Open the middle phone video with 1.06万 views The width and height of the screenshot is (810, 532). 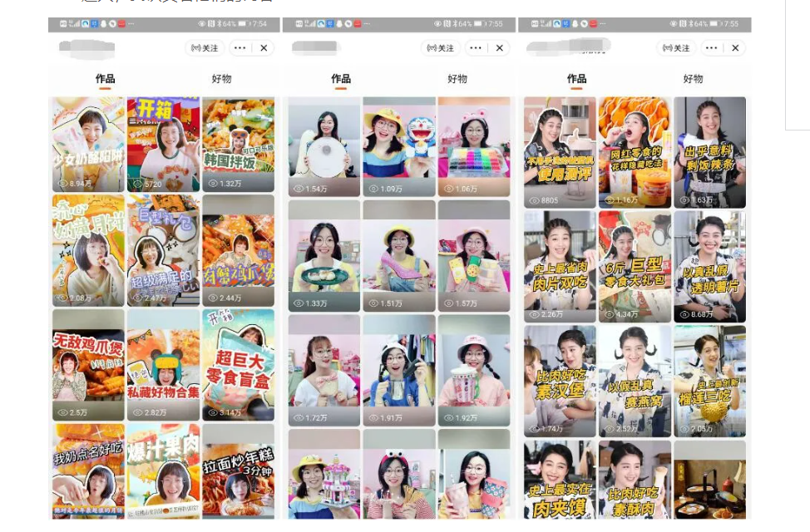tap(474, 146)
